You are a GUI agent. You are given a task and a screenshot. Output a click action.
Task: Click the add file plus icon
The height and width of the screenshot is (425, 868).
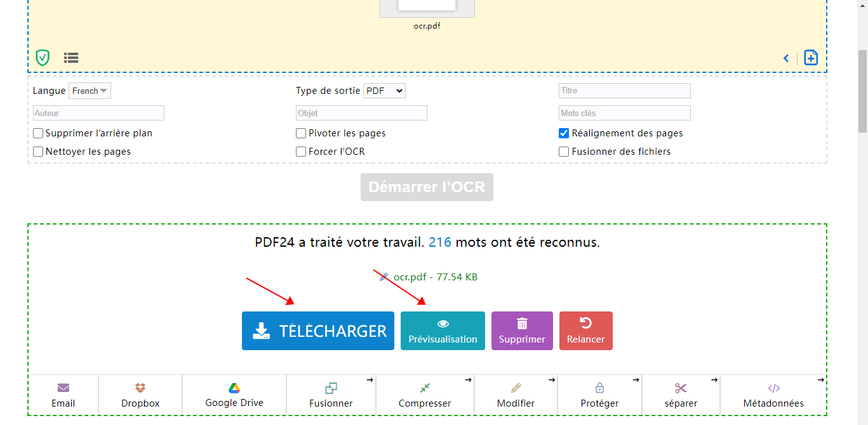point(811,58)
